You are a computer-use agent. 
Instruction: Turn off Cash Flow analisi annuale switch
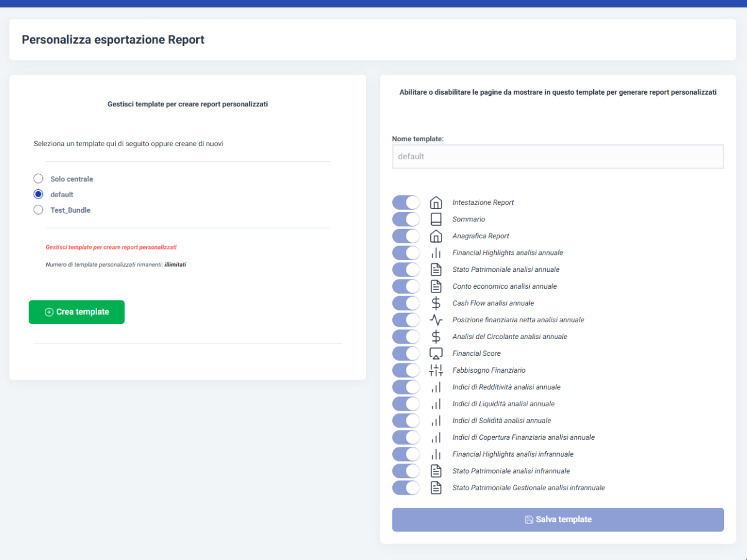[406, 303]
